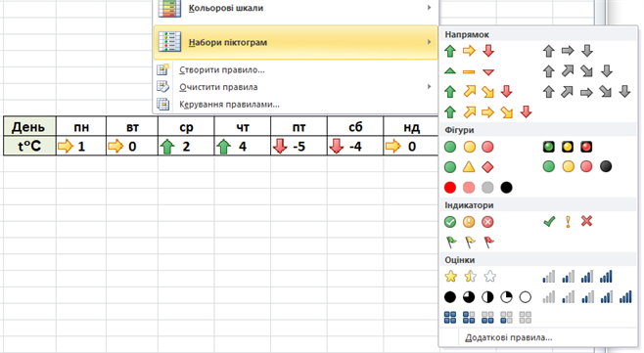Select the five boxes rating set
This screenshot has height=353, width=644.
click(487, 317)
